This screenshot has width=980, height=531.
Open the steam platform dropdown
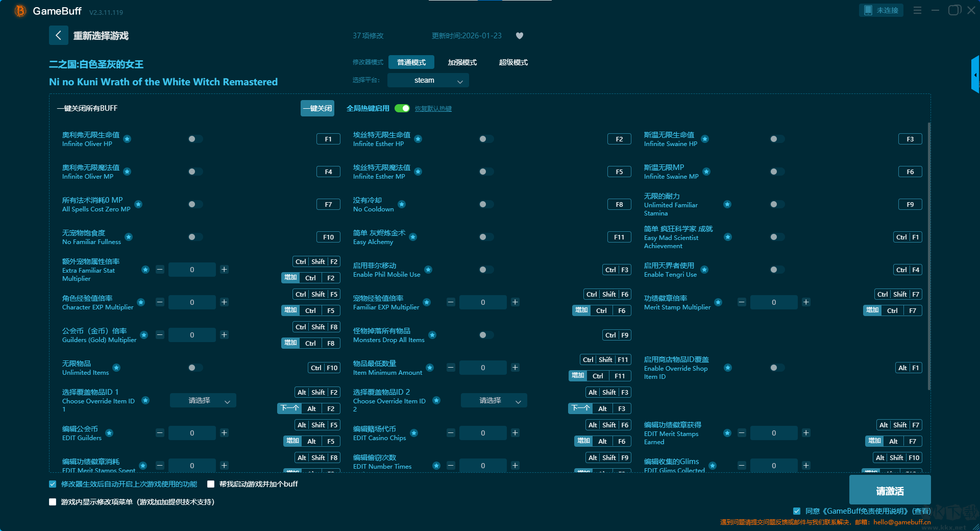(x=428, y=80)
